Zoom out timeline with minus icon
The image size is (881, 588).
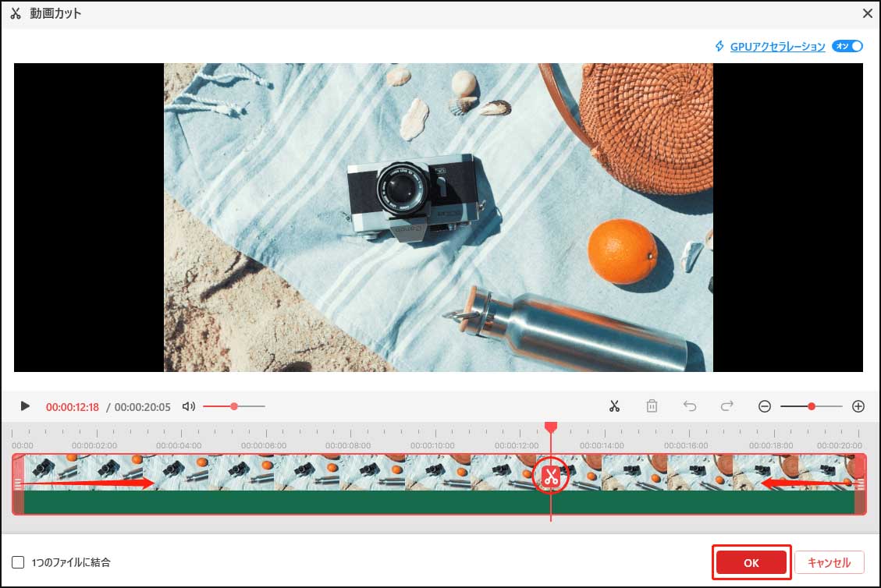(764, 406)
